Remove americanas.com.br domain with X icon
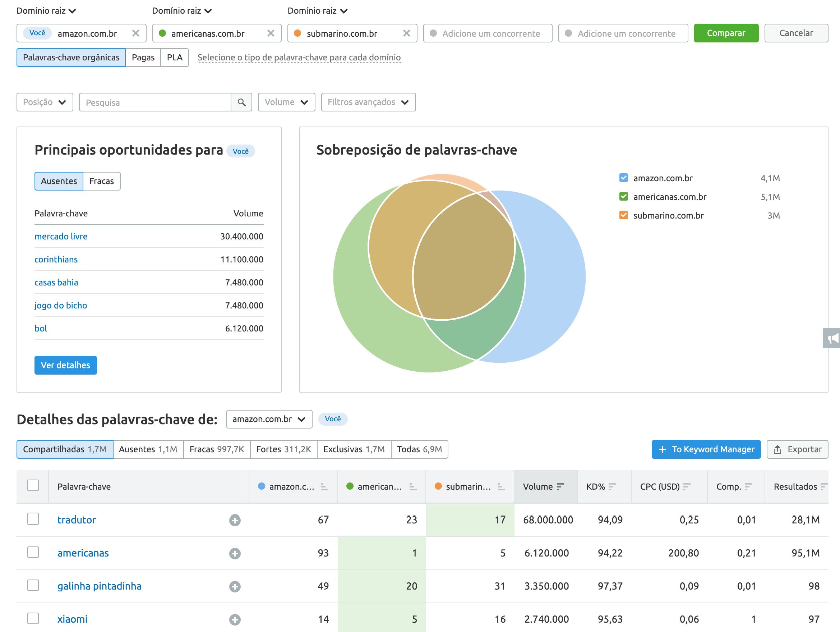This screenshot has height=632, width=840. click(271, 33)
